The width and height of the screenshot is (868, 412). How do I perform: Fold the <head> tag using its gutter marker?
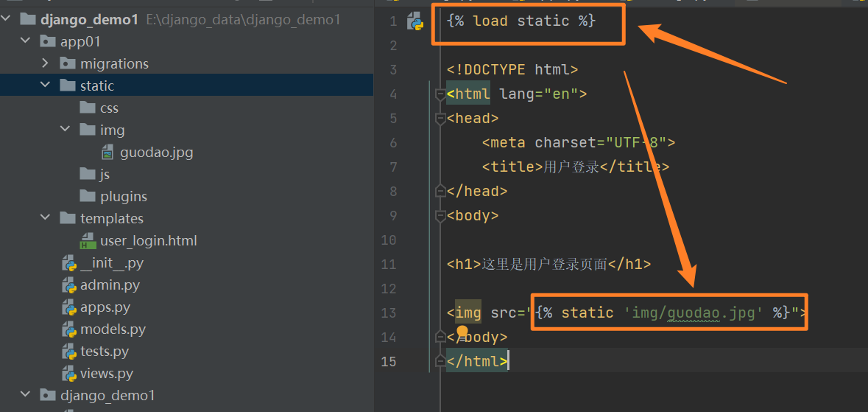pos(440,118)
